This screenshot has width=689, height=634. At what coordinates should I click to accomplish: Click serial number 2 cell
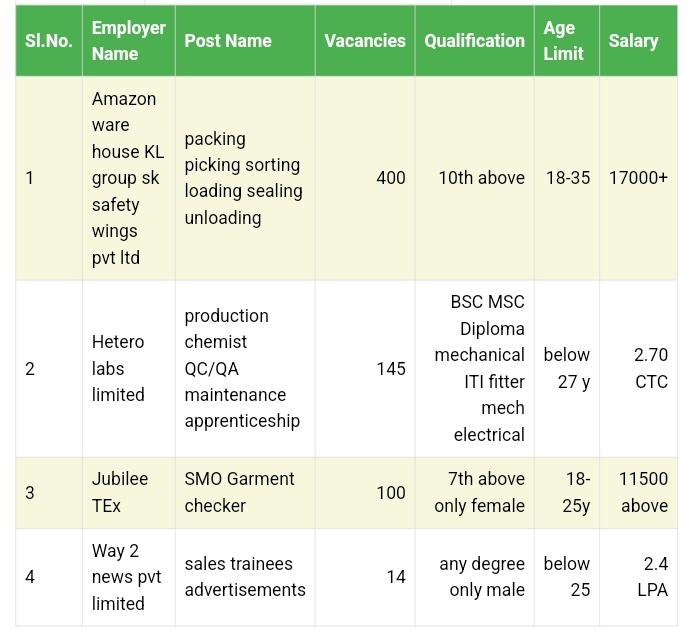click(x=49, y=369)
